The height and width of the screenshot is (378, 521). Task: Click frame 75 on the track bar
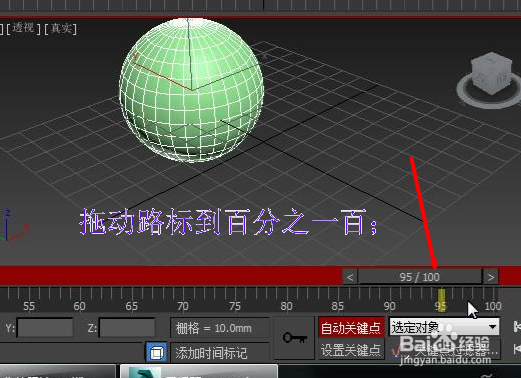[235, 306]
